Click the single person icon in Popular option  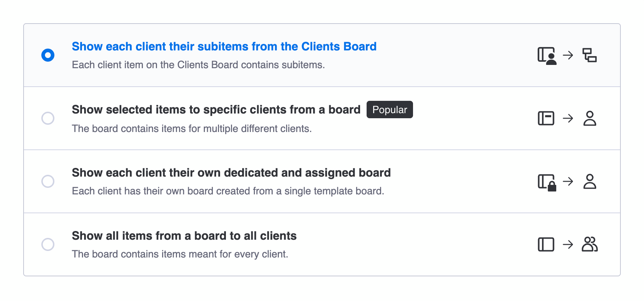coord(590,118)
